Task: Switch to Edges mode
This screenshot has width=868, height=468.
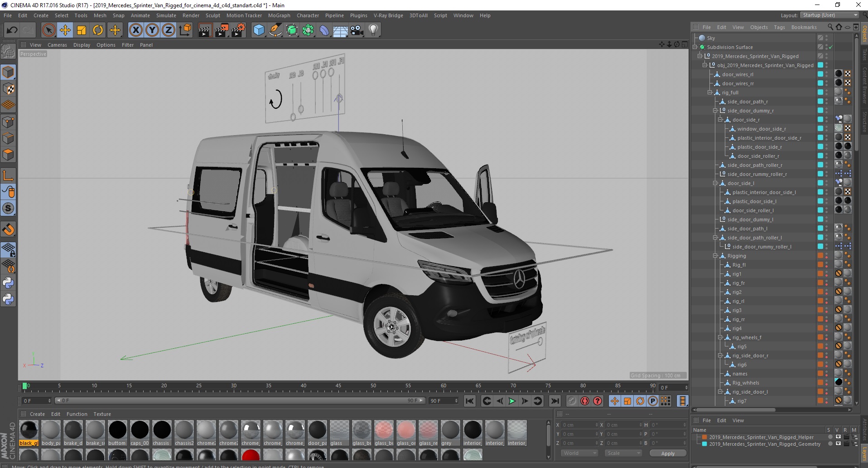Action: tap(8, 138)
